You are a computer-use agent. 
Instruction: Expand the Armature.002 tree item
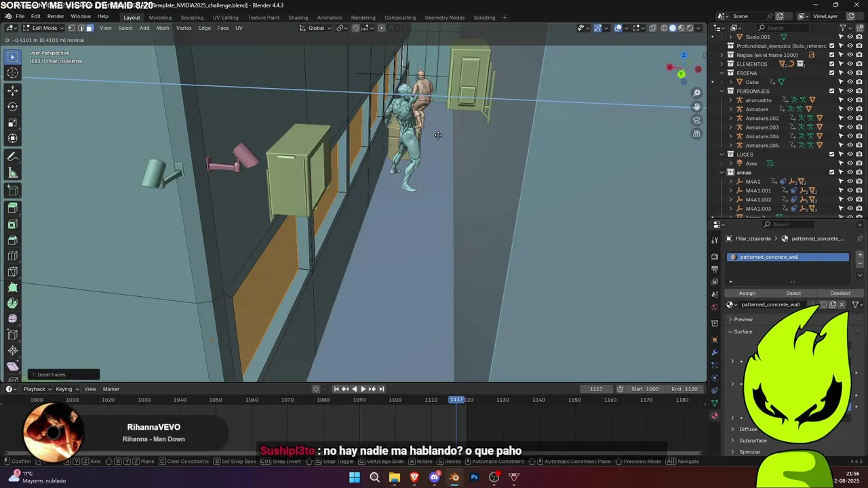click(x=730, y=118)
